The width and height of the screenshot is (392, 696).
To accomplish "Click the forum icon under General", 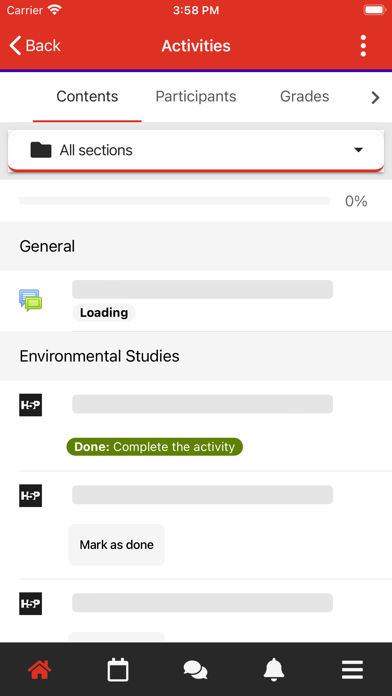I will (x=31, y=300).
